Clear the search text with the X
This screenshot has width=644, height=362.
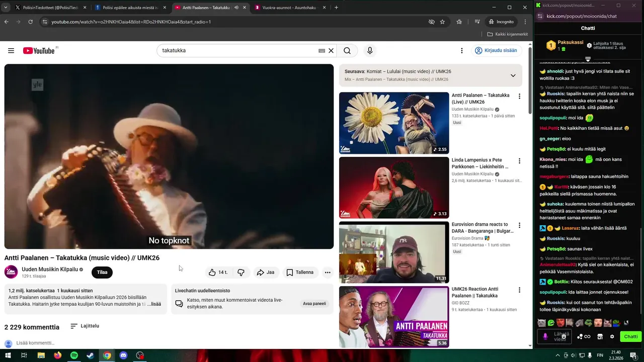pos(331,50)
